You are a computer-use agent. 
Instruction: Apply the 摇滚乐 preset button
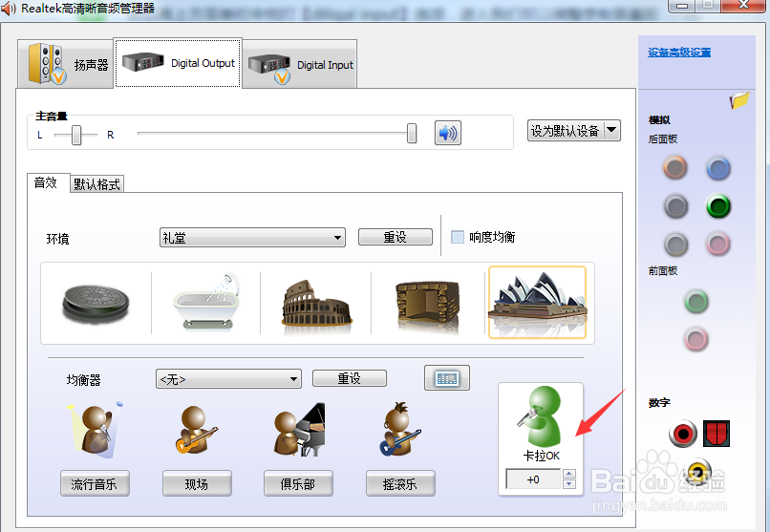coord(400,484)
